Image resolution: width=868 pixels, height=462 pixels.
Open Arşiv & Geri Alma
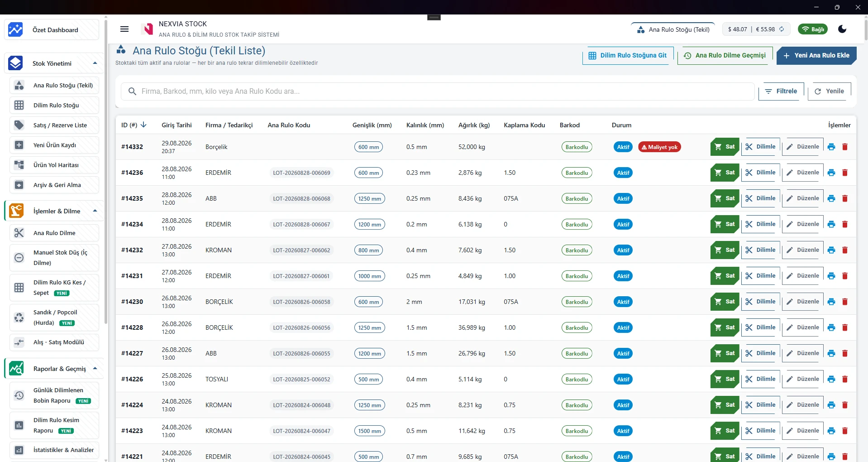coord(54,185)
